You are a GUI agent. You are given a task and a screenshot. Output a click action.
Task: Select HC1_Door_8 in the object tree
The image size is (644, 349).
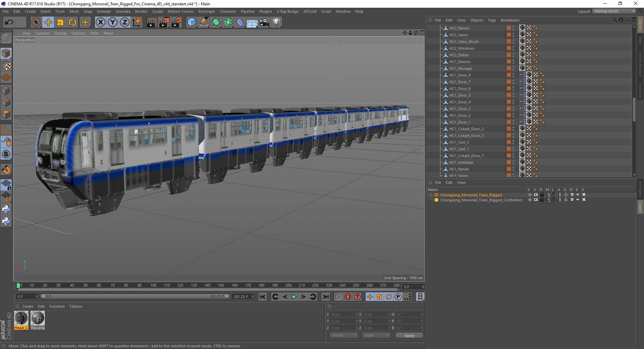(x=460, y=75)
